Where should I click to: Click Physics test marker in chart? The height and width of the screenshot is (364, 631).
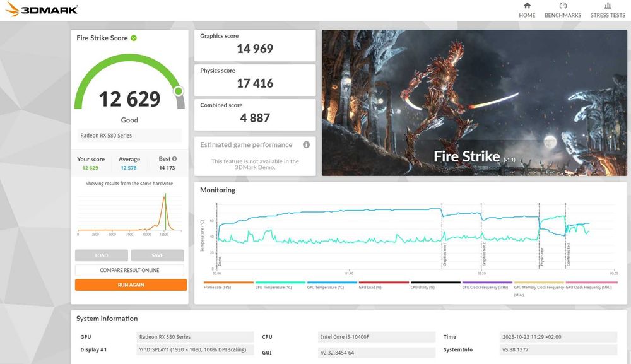pos(542,257)
